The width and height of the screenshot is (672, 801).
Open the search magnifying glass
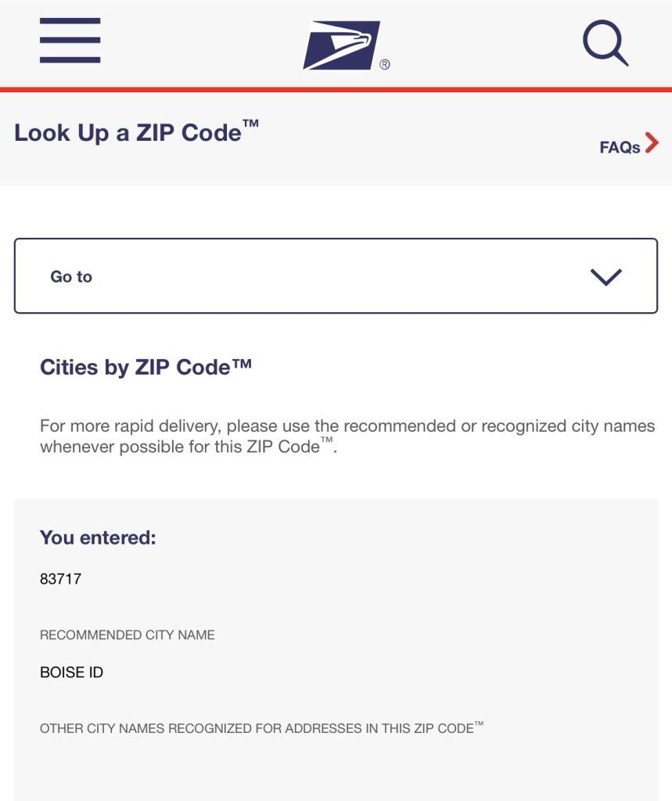pos(603,42)
